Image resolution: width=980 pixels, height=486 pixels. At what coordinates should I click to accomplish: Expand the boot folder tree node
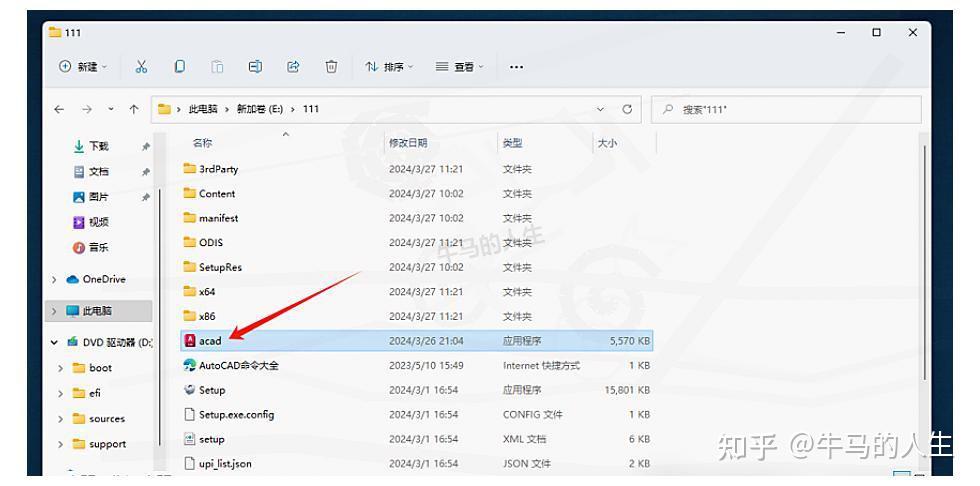point(61,369)
